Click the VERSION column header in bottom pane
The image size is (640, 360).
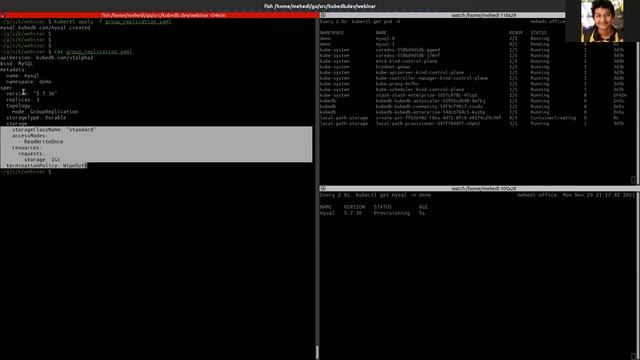point(354,207)
